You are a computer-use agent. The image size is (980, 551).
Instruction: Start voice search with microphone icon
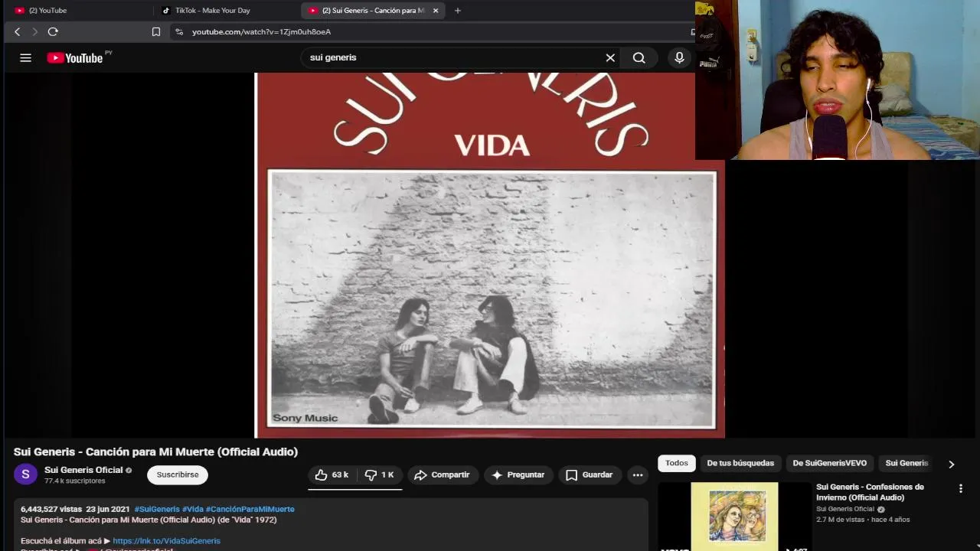click(679, 57)
